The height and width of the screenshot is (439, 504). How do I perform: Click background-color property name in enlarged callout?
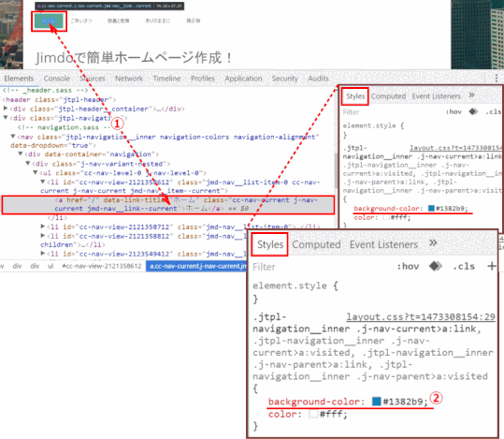[x=314, y=402]
